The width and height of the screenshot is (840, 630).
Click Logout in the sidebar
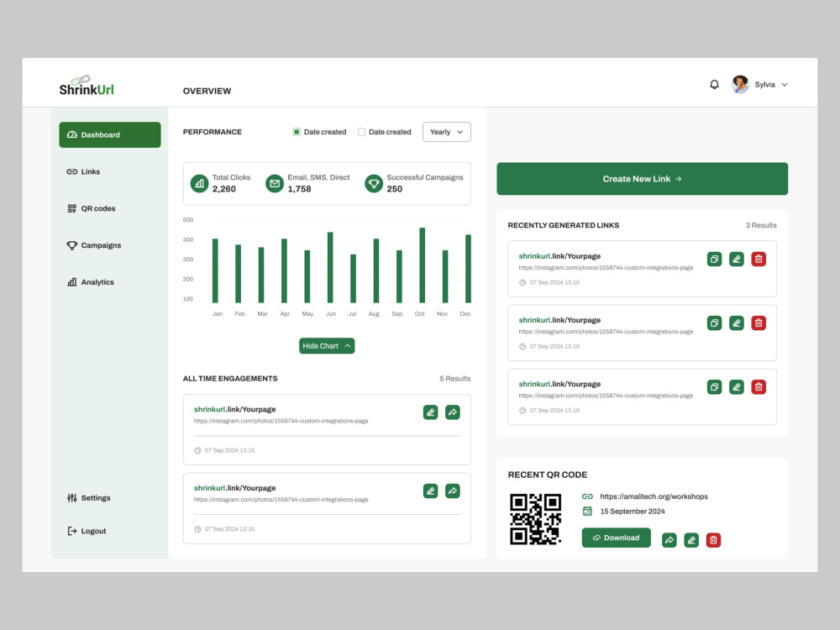coord(87,531)
